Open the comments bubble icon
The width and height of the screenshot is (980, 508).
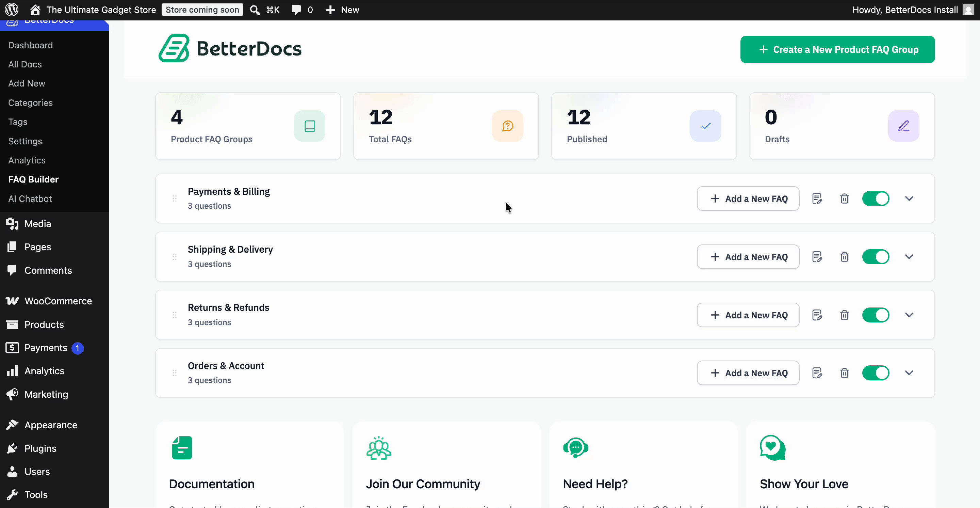296,10
